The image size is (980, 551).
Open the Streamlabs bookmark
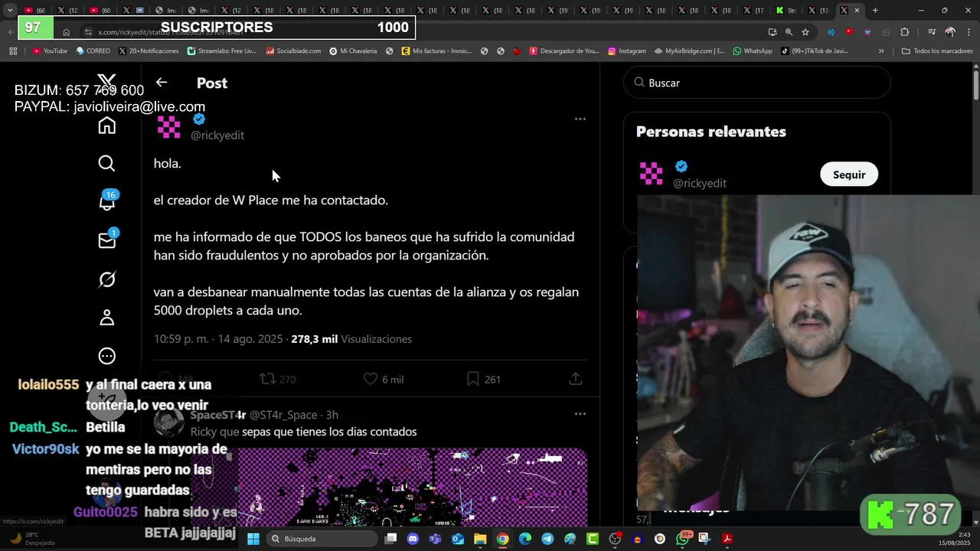(222, 51)
